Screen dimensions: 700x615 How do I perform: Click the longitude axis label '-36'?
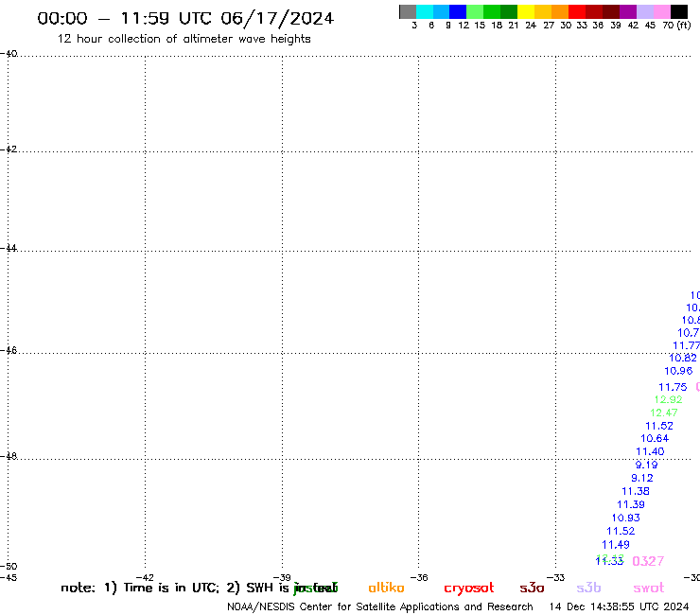(419, 577)
